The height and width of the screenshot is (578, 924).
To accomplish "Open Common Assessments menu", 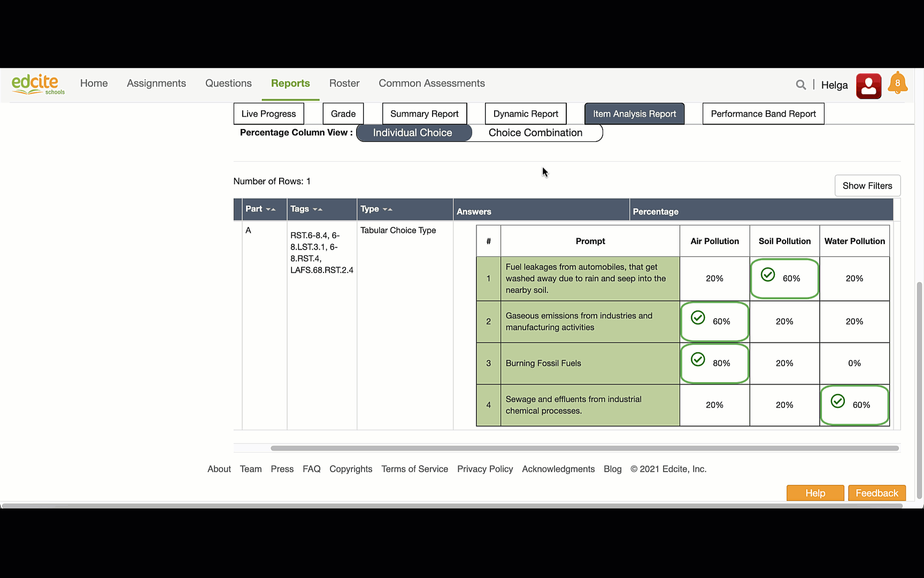I will (x=432, y=83).
